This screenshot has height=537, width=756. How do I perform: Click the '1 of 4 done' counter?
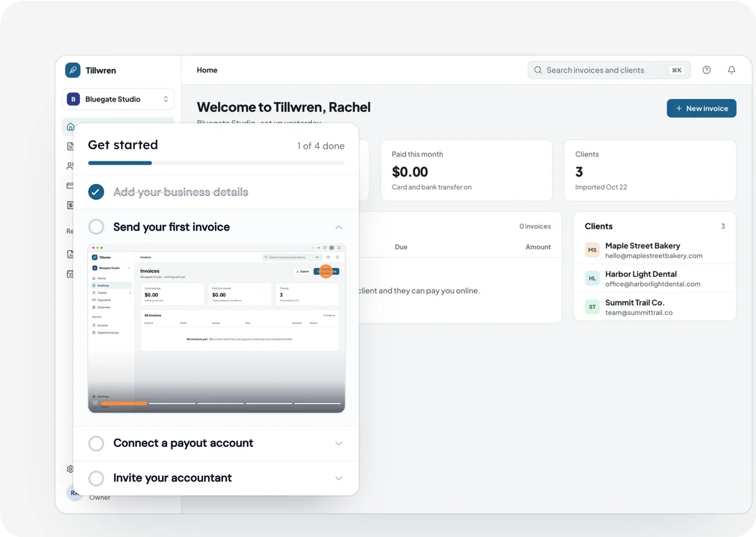[x=321, y=146]
